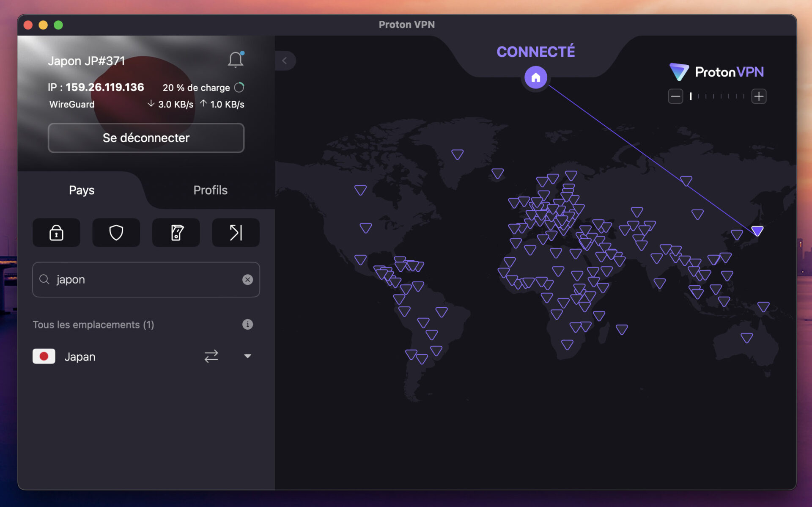The height and width of the screenshot is (507, 812).
Task: Zoom in the map with plus button
Action: click(x=759, y=96)
